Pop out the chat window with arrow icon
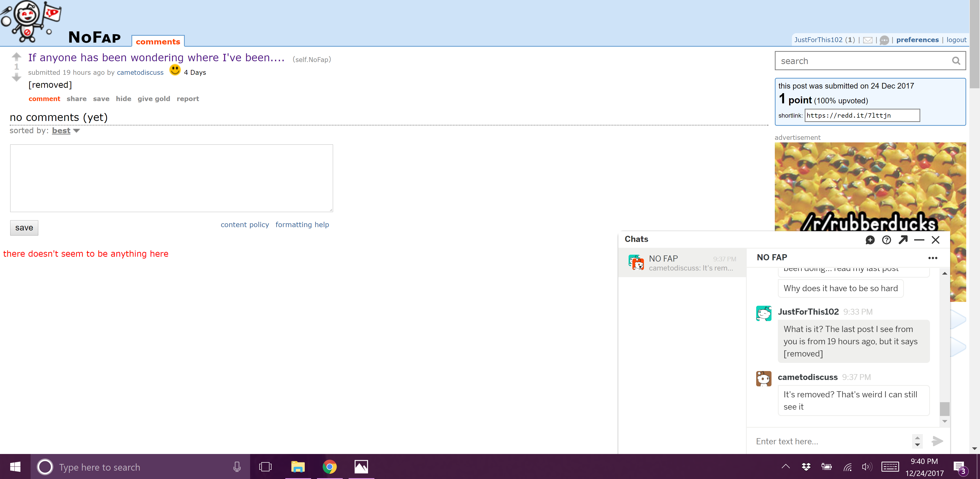Viewport: 980px width, 479px height. 903,240
